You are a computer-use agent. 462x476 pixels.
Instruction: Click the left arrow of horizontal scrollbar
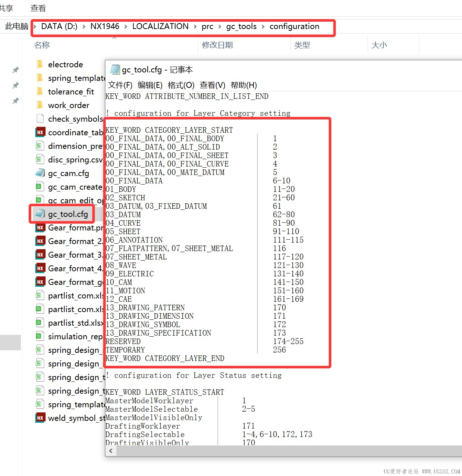pyautogui.click(x=111, y=451)
